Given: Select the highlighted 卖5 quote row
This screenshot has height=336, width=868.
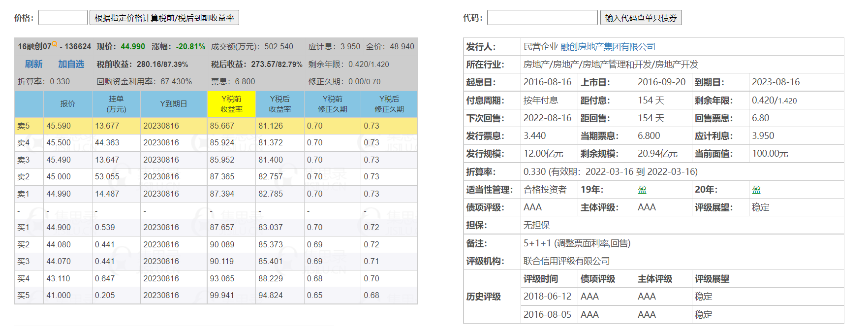Looking at the screenshot, I should (x=216, y=126).
